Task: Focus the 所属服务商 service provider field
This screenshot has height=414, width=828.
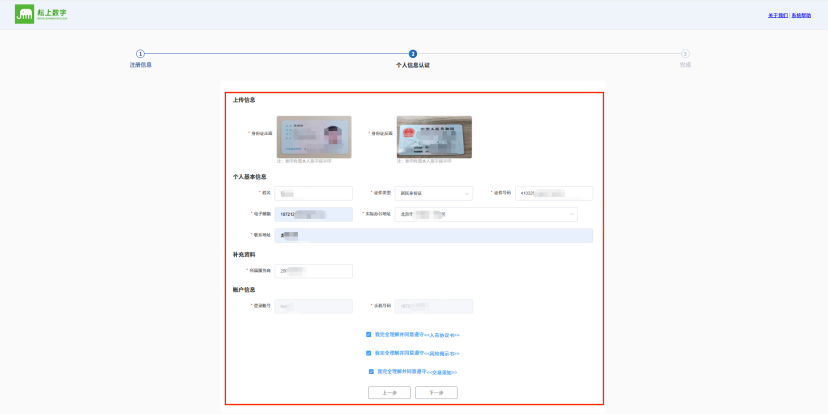Action: point(314,271)
